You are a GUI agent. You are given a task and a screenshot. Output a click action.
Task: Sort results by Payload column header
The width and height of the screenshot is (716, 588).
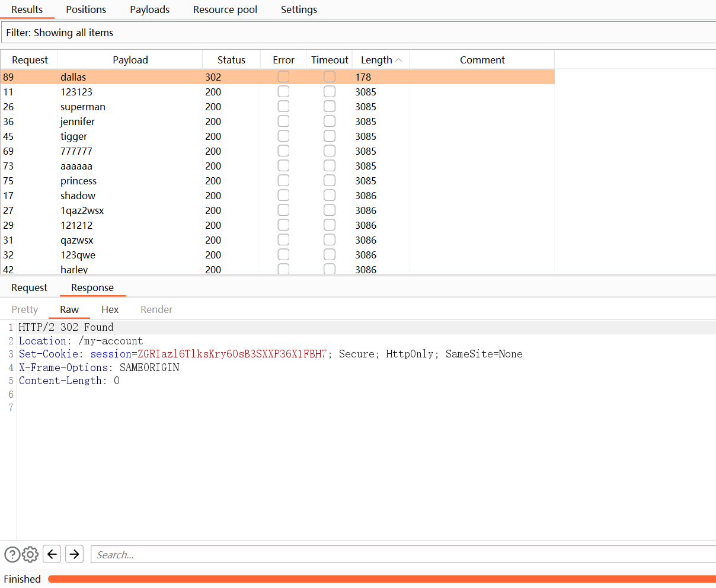130,60
